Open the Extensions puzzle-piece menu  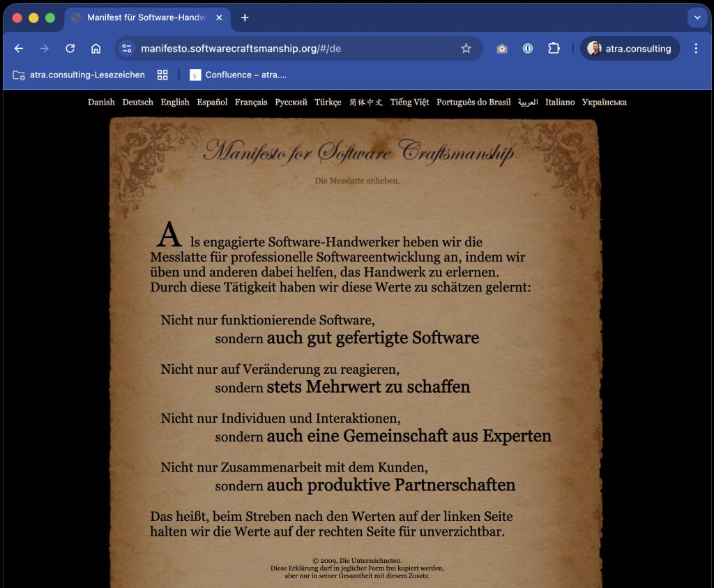[x=554, y=48]
